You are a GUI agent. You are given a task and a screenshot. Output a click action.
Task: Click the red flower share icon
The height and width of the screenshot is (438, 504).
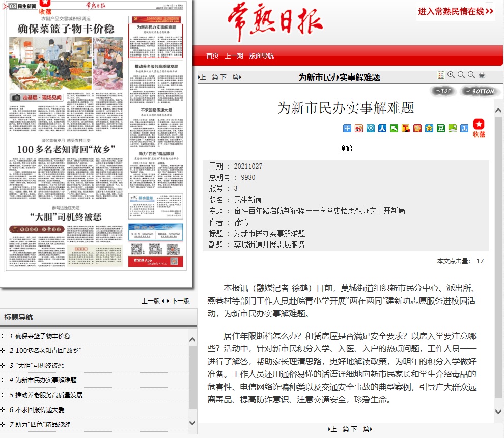tap(417, 129)
